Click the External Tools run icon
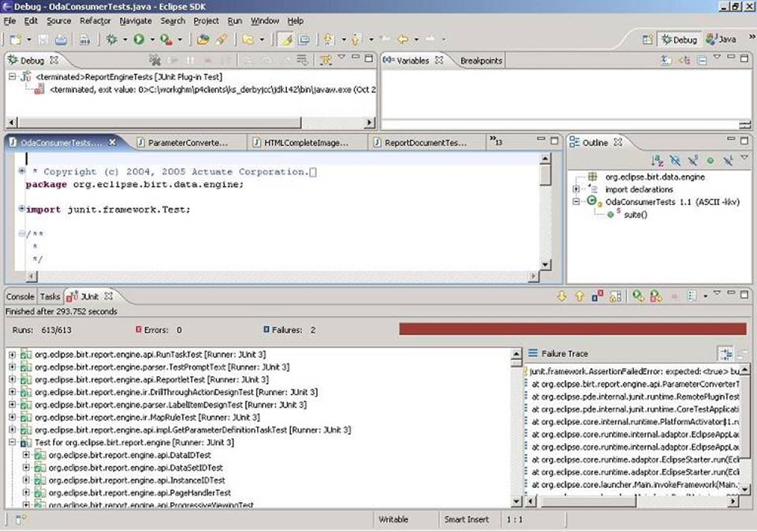The width and height of the screenshot is (757, 532). 166,39
